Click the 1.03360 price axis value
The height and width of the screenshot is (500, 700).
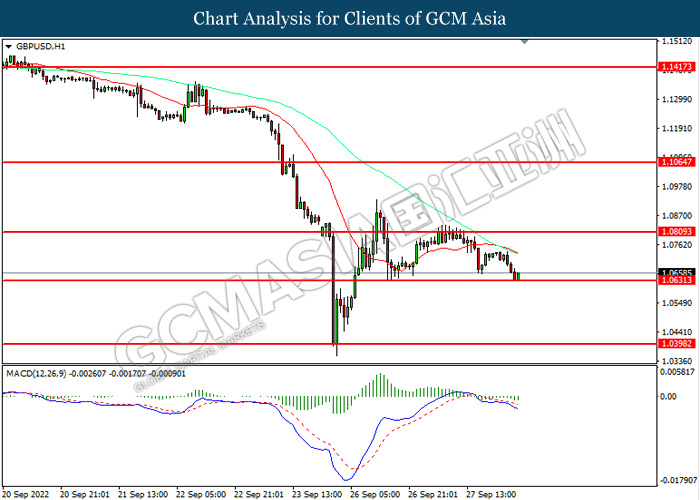pyautogui.click(x=677, y=361)
